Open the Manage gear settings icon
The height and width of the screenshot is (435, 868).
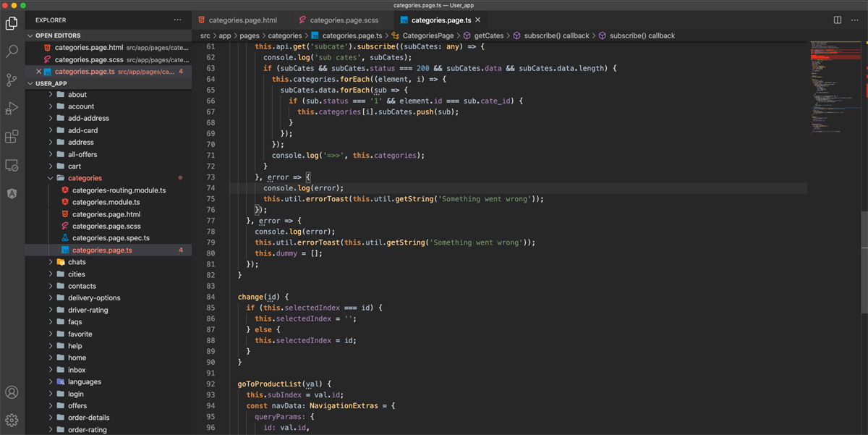(12, 420)
